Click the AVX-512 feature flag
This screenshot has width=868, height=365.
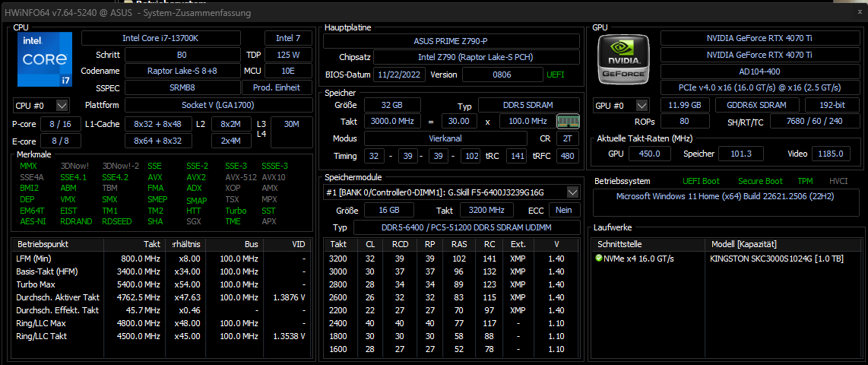(x=239, y=177)
